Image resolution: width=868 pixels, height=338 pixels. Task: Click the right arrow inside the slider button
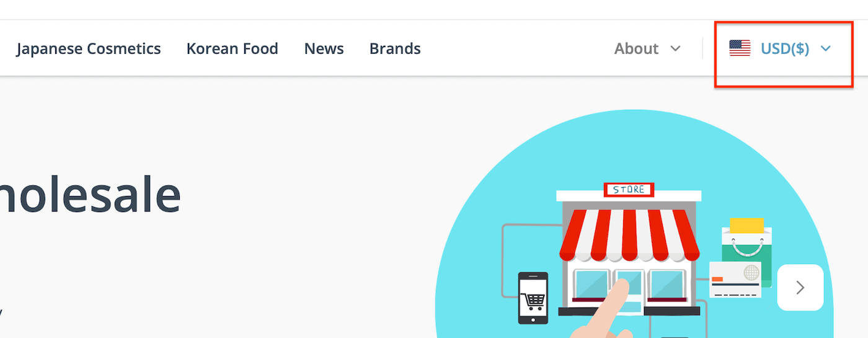tap(800, 287)
